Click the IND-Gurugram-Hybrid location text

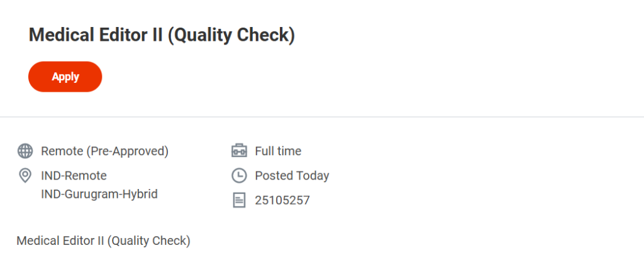(99, 194)
